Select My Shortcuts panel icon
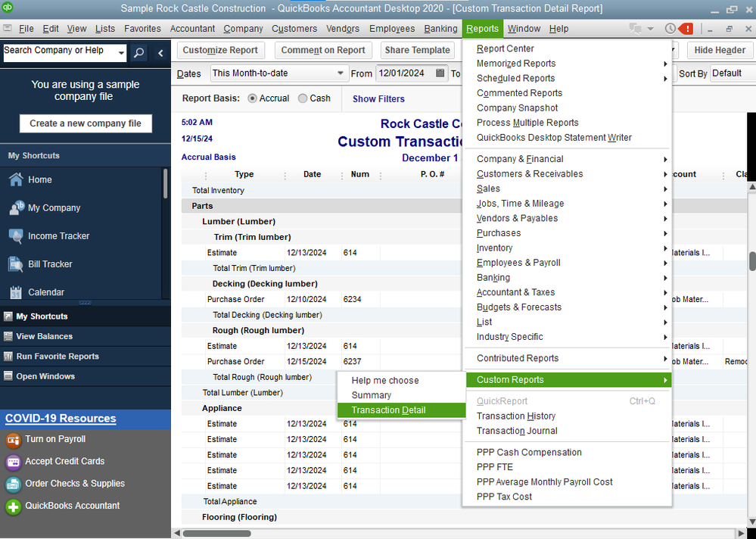Viewport: 756px width, 539px height. (8, 316)
